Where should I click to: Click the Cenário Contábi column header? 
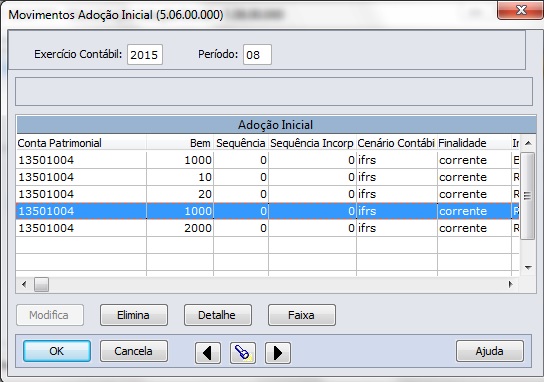397,143
